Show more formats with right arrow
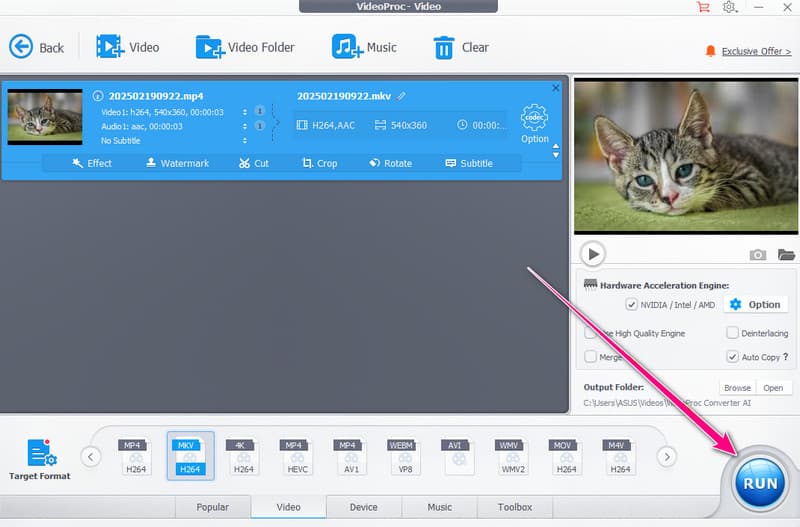800x527 pixels. tap(667, 457)
